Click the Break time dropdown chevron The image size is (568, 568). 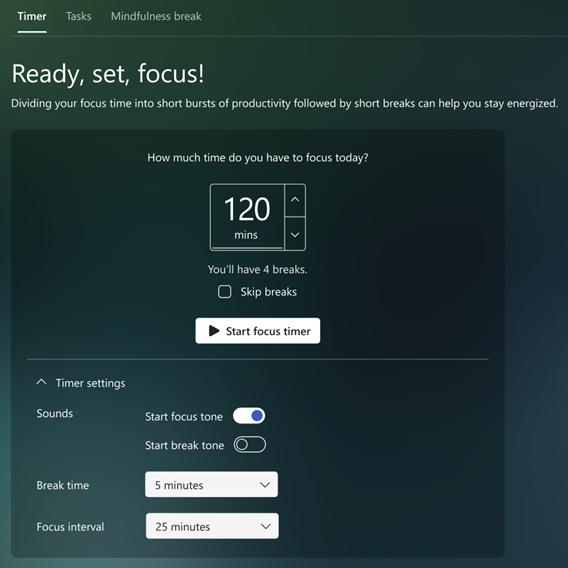(x=265, y=485)
